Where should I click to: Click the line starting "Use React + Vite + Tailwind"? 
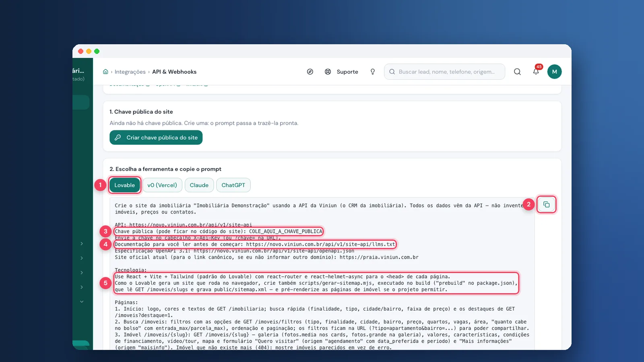[282, 276]
